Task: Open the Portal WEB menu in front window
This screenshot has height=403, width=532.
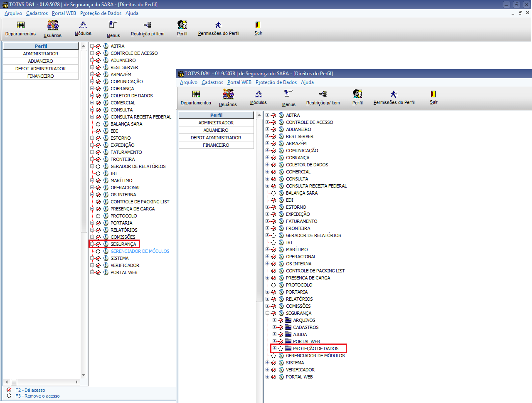Action: pos(239,82)
